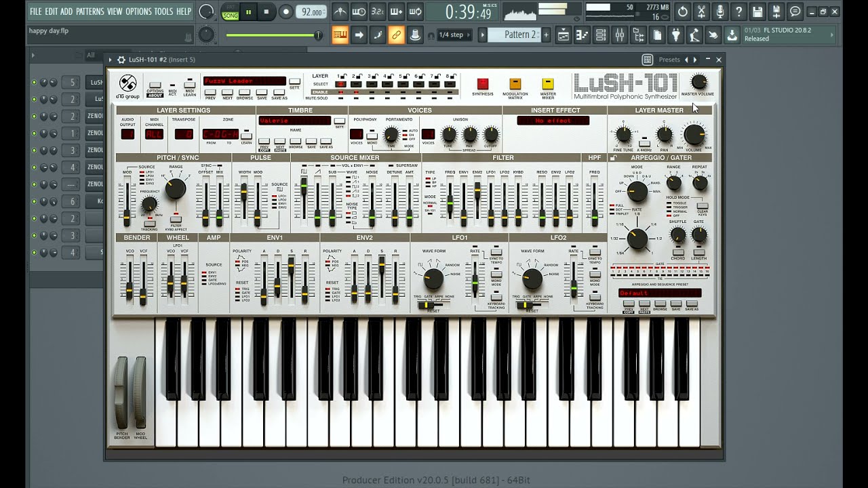Viewport: 868px width, 488px height.
Task: Click CLEAR KEYS arpeggiator button
Action: click(x=703, y=207)
